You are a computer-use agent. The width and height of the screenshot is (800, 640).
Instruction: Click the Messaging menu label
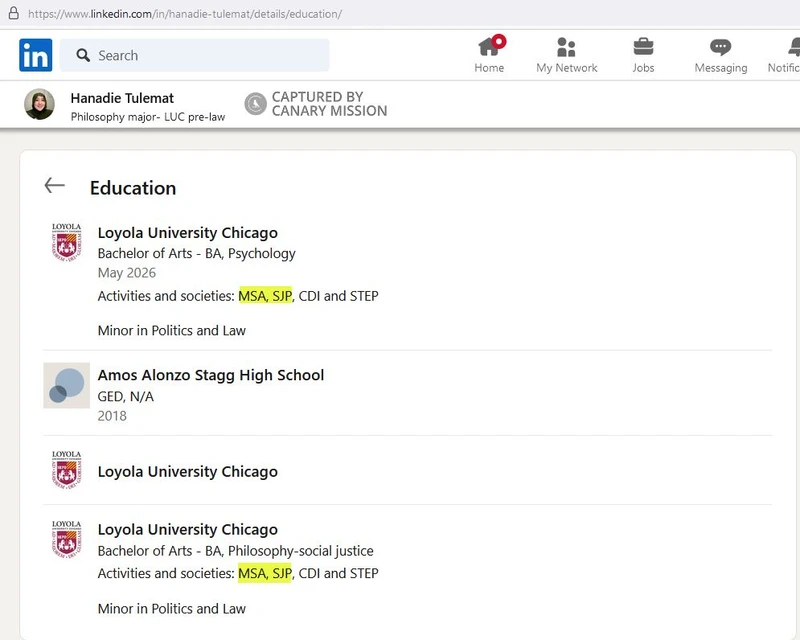coord(720,68)
